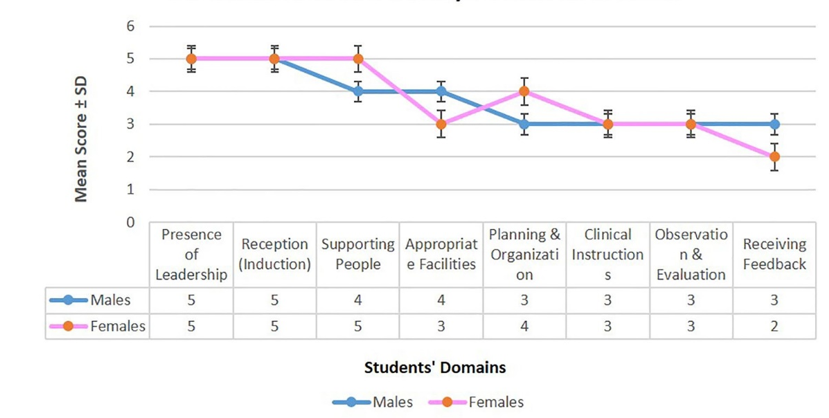Select Females data point at Appropriate Facilities
The height and width of the screenshot is (418, 829).
441,124
